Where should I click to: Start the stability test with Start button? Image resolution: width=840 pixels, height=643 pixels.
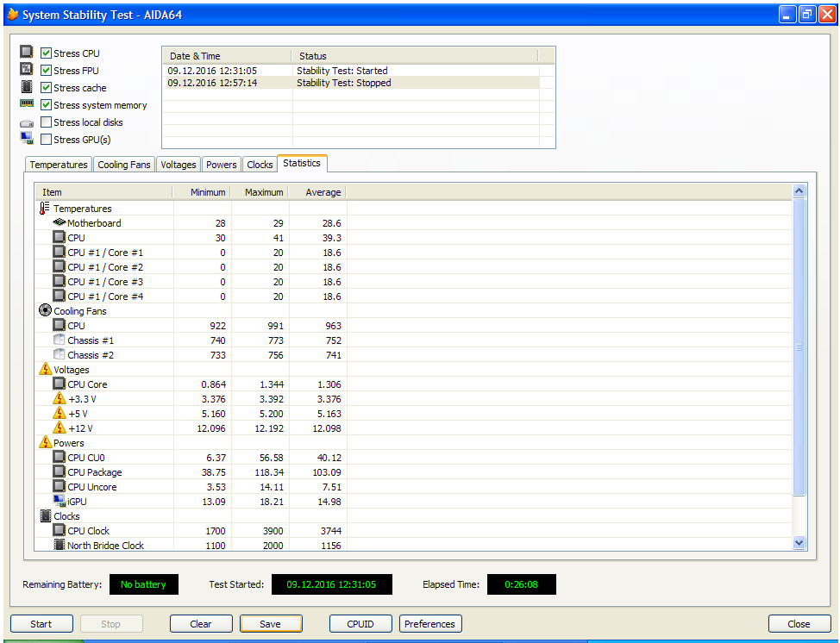[x=41, y=624]
